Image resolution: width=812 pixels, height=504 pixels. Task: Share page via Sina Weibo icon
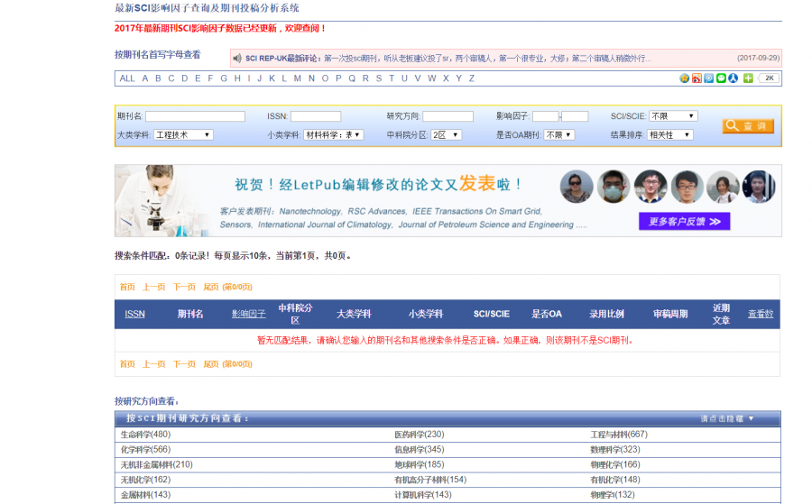[x=697, y=78]
